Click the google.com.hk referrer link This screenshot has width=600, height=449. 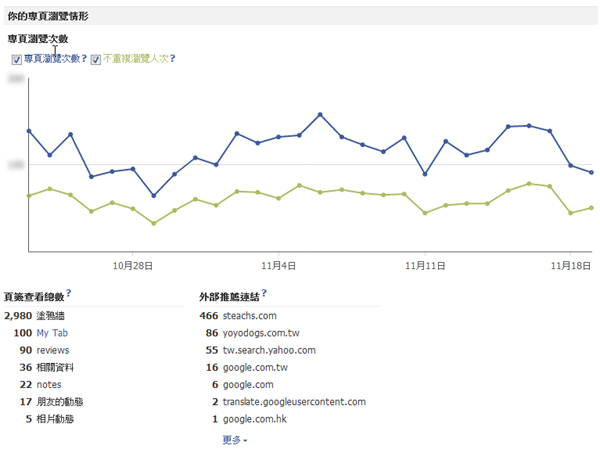259,419
